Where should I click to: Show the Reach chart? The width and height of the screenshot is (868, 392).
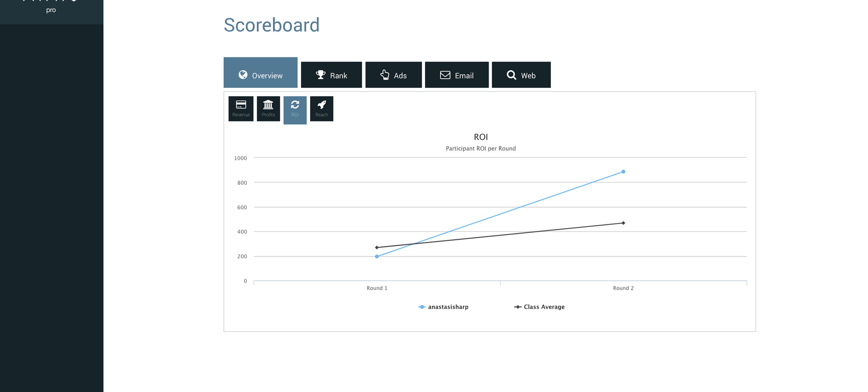pyautogui.click(x=322, y=109)
